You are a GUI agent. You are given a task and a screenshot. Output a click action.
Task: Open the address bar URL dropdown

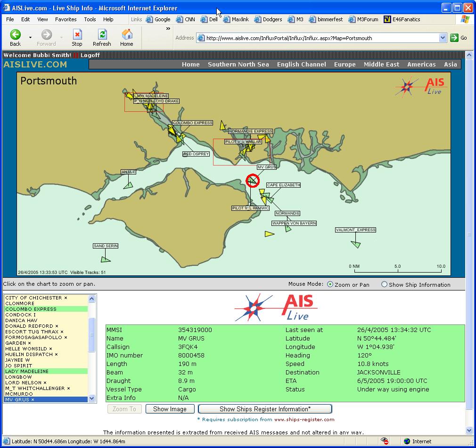coord(443,38)
